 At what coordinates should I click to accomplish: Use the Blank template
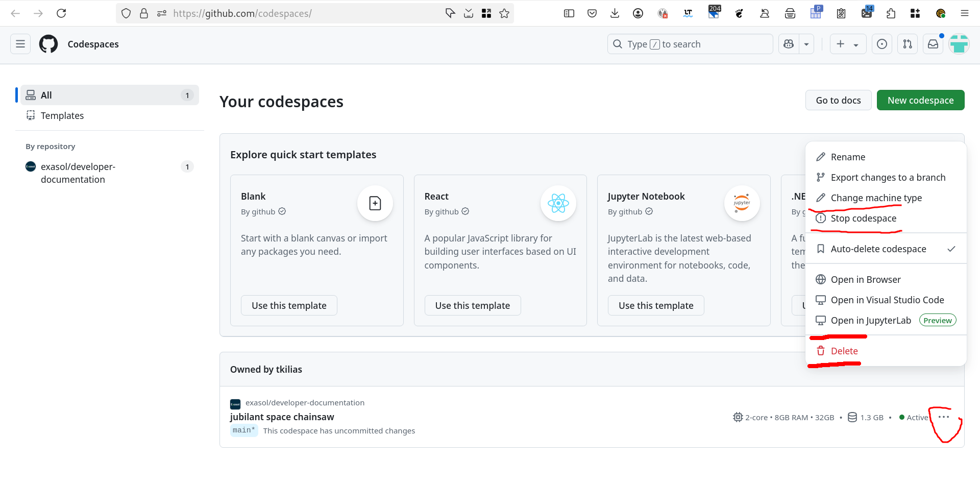coord(289,305)
